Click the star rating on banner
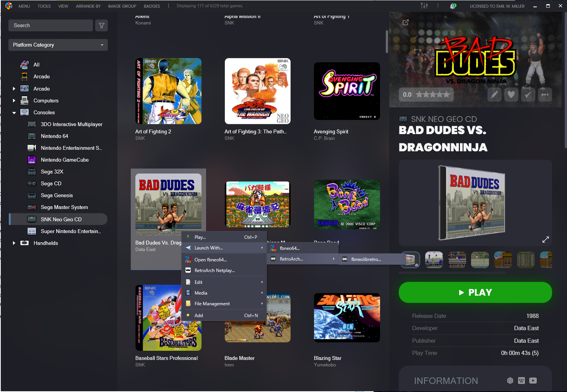 pyautogui.click(x=433, y=94)
